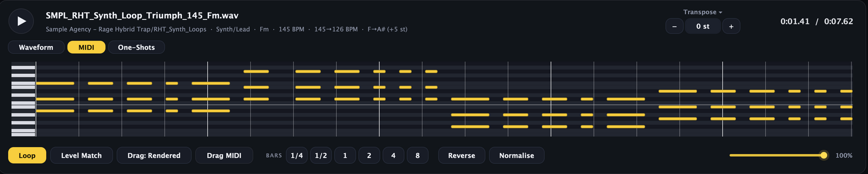Click the Synth/Lead category tag
Viewport: 868px width, 174px height.
tap(233, 29)
